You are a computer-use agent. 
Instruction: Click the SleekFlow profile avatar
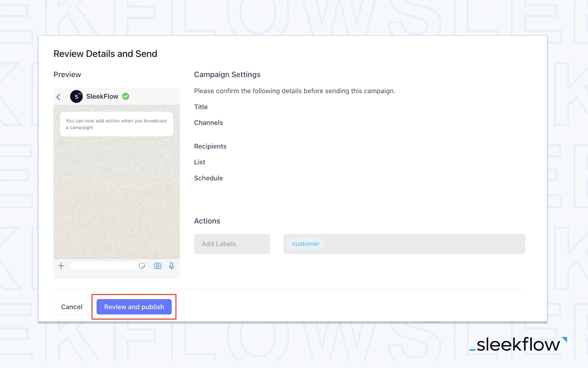pos(76,96)
